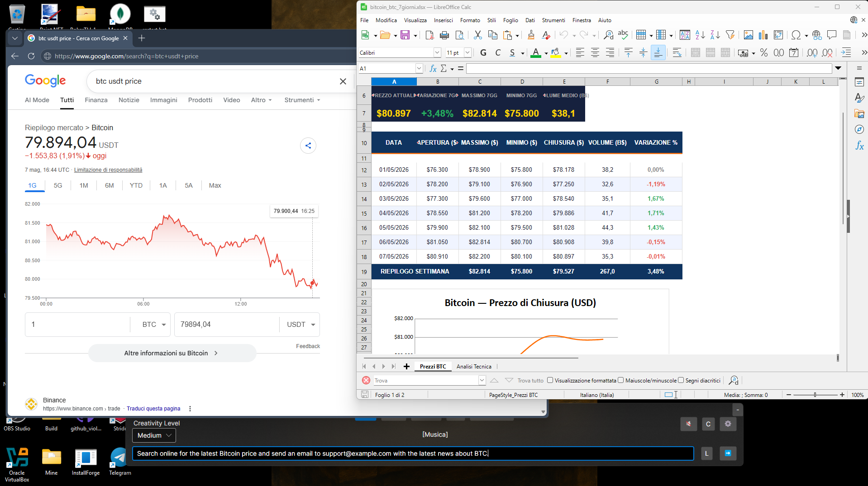Align text left in Calc
This screenshot has width=868, height=486.
580,53
